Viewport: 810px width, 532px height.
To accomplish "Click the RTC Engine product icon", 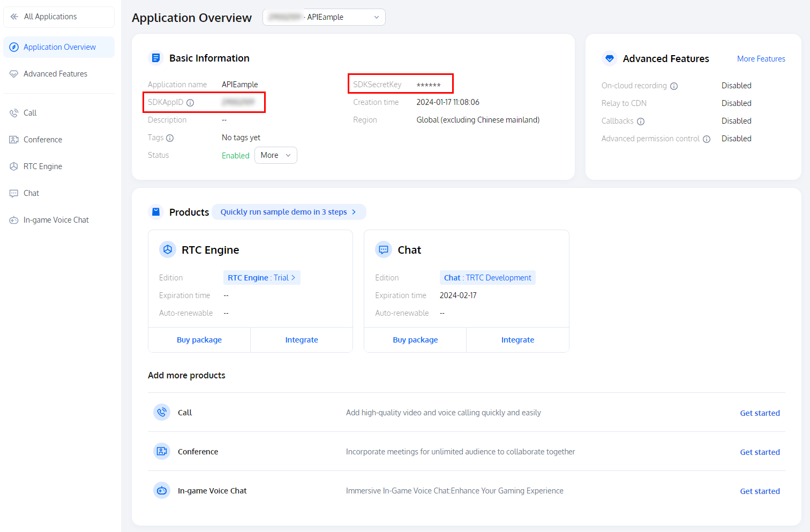I will [x=168, y=250].
